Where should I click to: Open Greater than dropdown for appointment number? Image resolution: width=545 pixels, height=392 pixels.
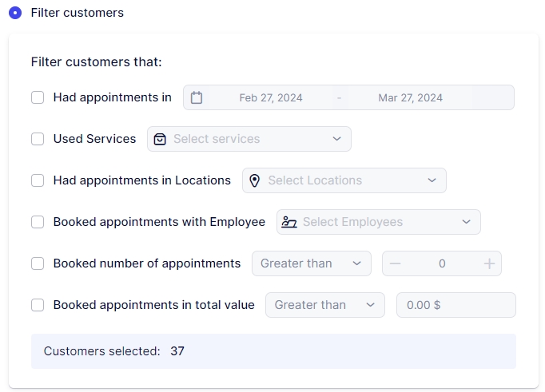(x=311, y=263)
